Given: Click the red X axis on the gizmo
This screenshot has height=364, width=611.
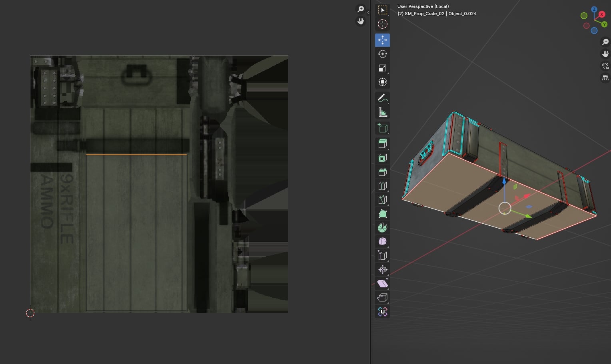Looking at the screenshot, I should tap(602, 14).
